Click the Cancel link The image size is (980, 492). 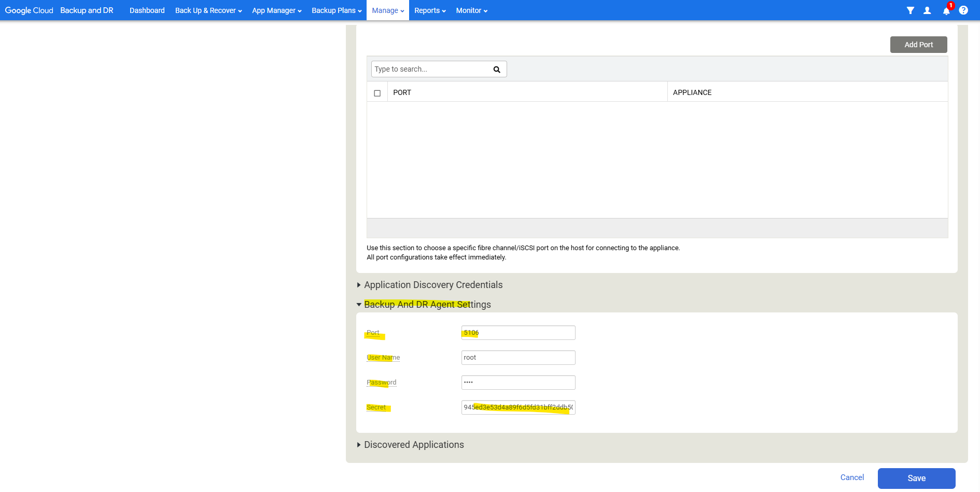(852, 477)
